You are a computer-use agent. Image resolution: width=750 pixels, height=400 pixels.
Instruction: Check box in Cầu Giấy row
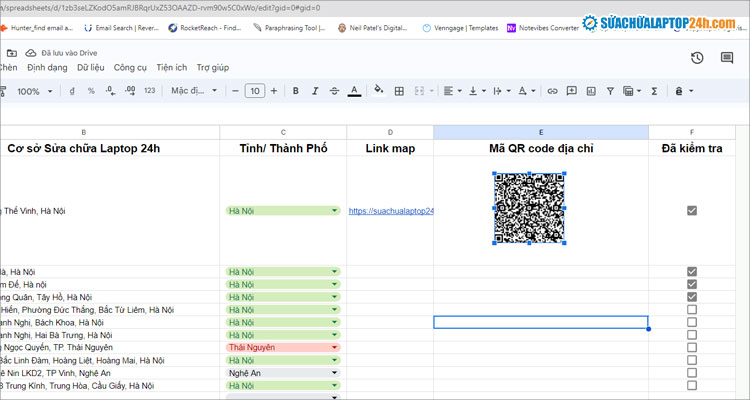tap(692, 385)
